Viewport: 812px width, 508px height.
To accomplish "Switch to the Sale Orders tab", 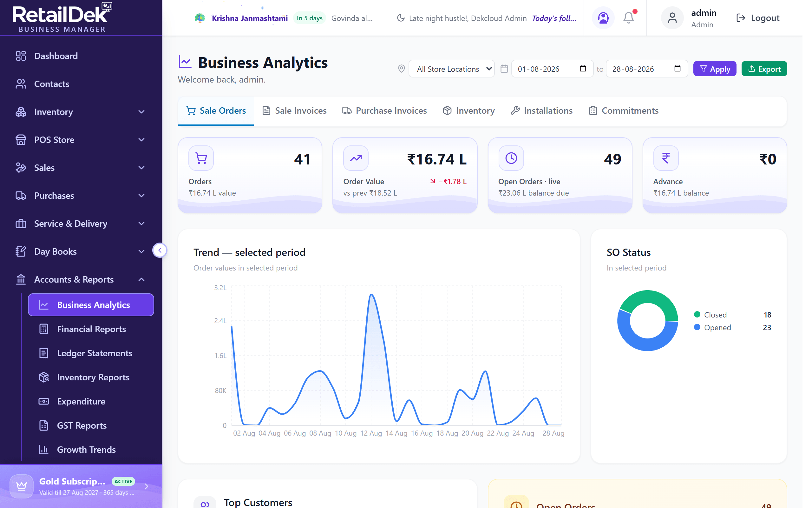I will click(216, 110).
